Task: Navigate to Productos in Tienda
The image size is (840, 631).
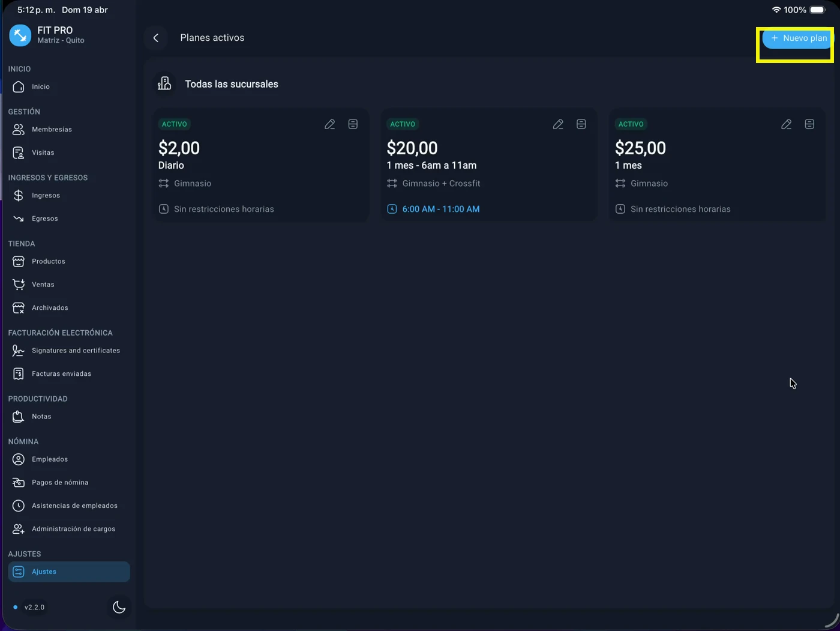Action: tap(48, 262)
